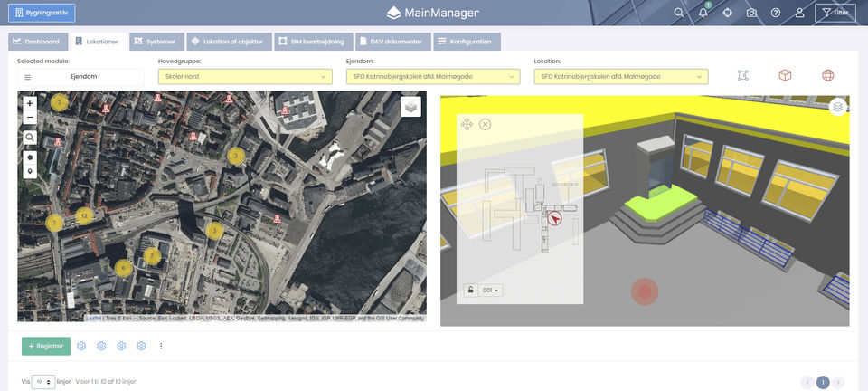This screenshot has height=391, width=868.
Task: Zoom in on the map with plus
Action: [30, 103]
